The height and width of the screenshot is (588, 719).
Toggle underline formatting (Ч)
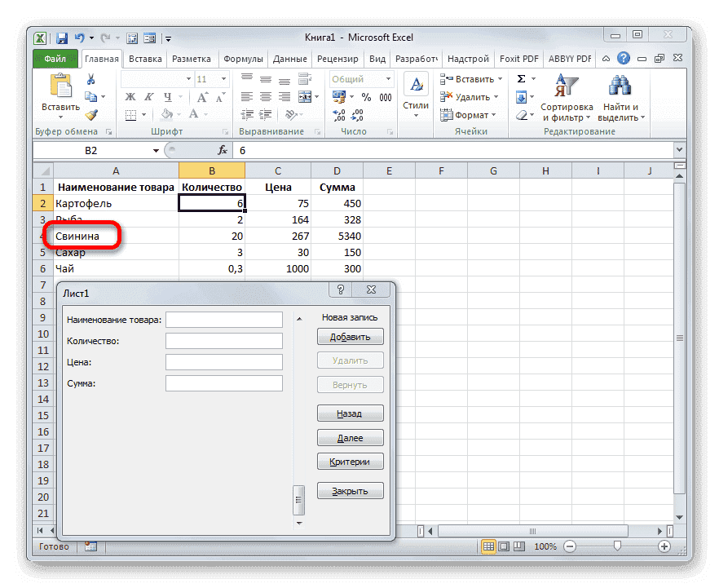(166, 96)
